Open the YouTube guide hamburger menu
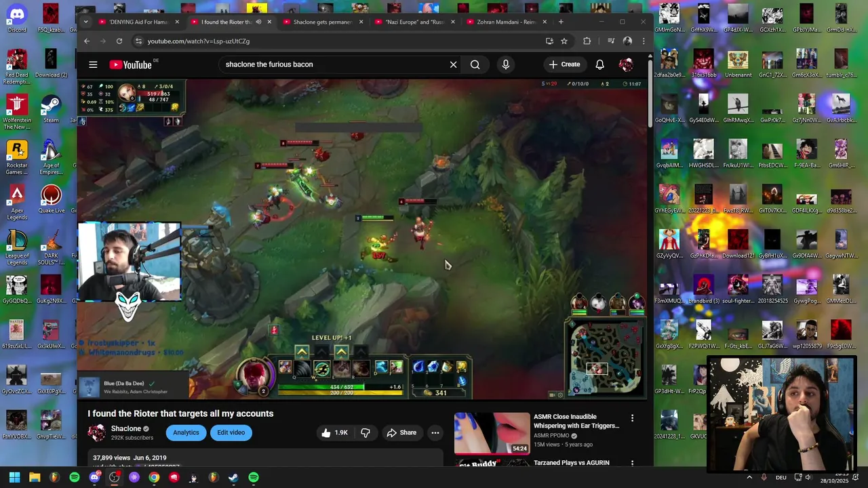Image resolution: width=868 pixels, height=488 pixels. pyautogui.click(x=93, y=64)
